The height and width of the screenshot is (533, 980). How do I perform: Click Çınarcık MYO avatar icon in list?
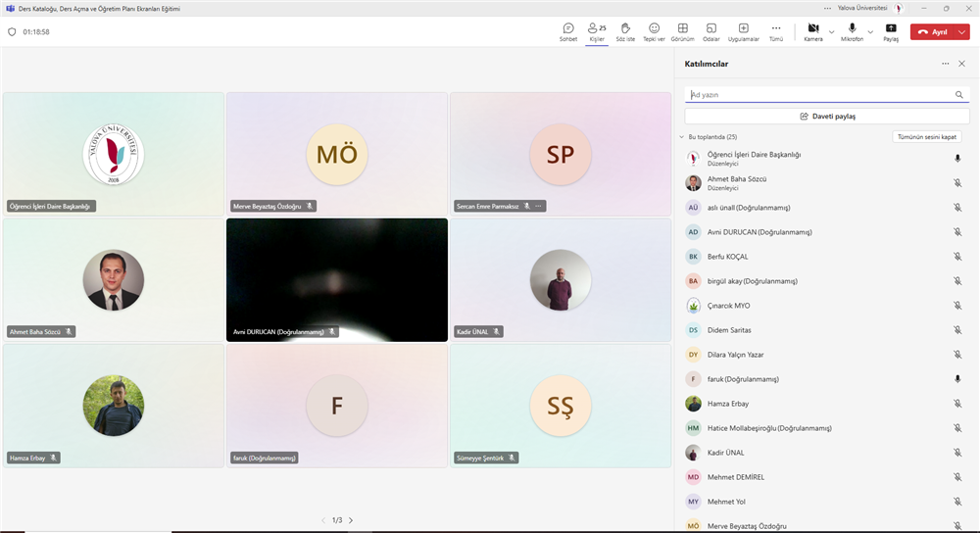click(x=693, y=306)
